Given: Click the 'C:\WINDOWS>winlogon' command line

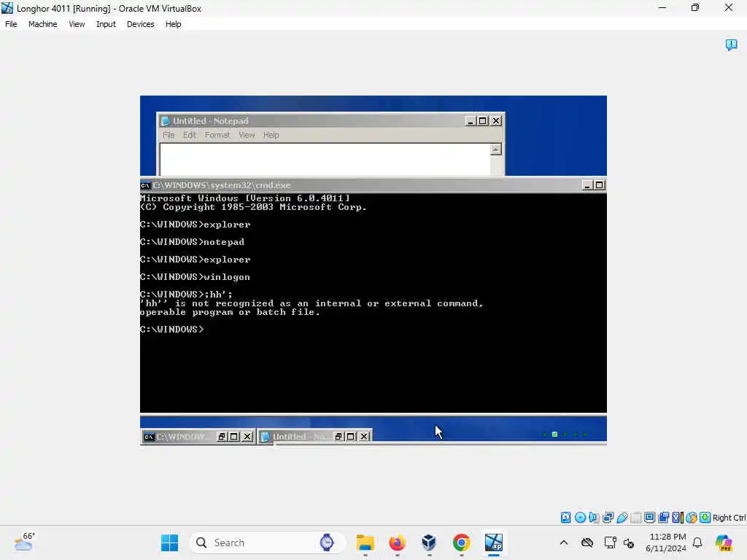Looking at the screenshot, I should [195, 277].
